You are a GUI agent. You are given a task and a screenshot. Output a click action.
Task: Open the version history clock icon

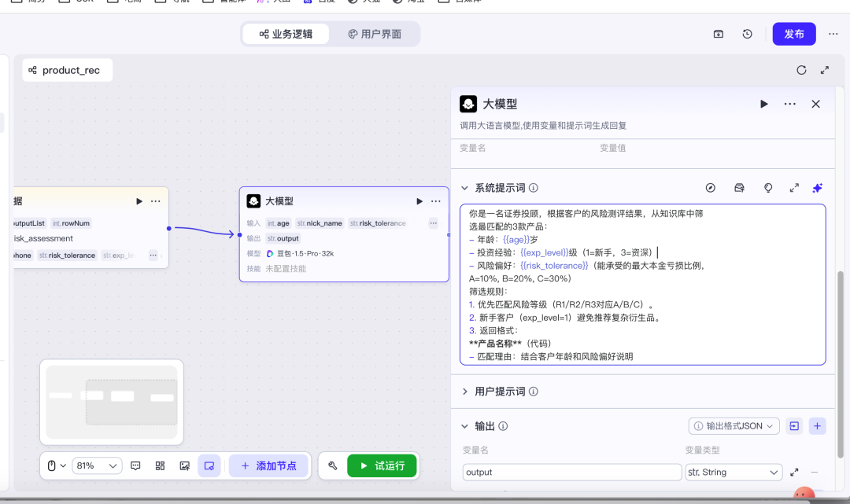(x=747, y=34)
